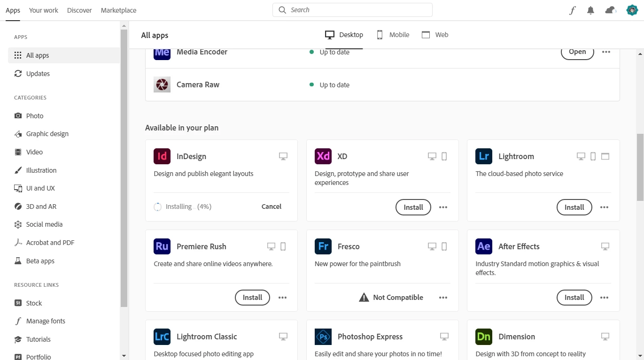This screenshot has height=360, width=644.
Task: Select the Desktop platform tab
Action: [344, 35]
